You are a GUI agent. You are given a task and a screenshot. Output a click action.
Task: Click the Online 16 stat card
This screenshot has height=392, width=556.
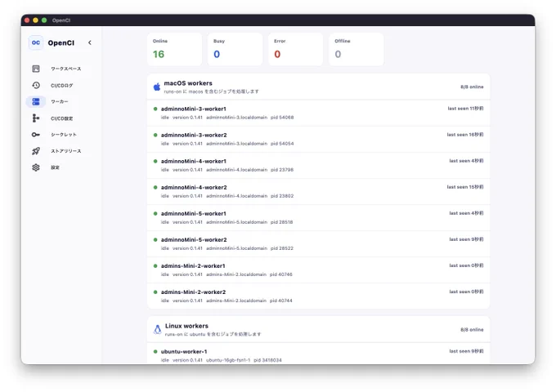click(174, 49)
